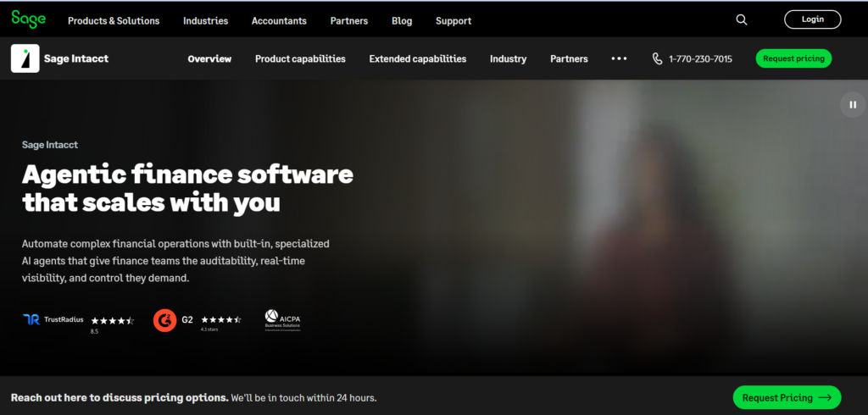Open Partners in Sage Intacct subnav
868x415 pixels.
(569, 58)
